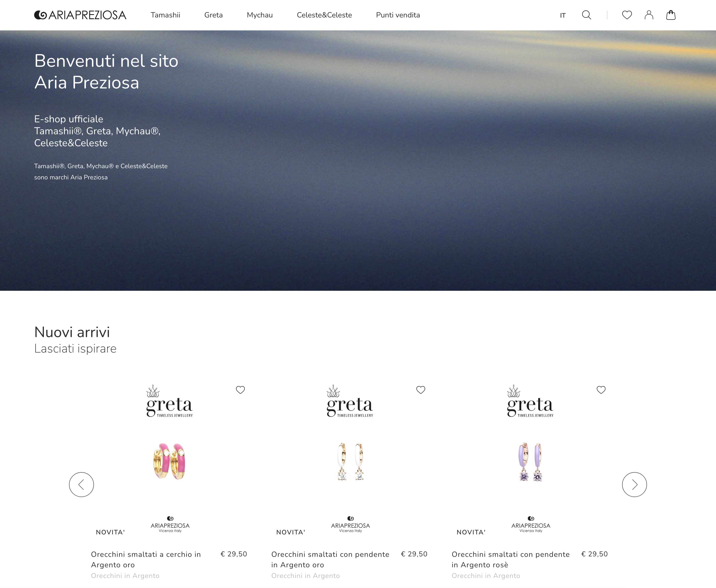This screenshot has width=716, height=588.
Task: Open the Mychau menu
Action: pos(260,15)
